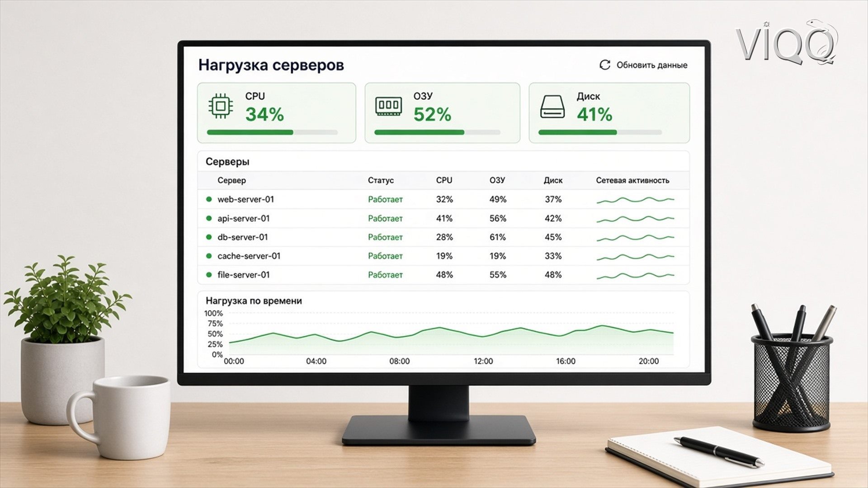Click the 61% ОЗУ value for db-server-01
The width and height of the screenshot is (868, 488).
[498, 237]
